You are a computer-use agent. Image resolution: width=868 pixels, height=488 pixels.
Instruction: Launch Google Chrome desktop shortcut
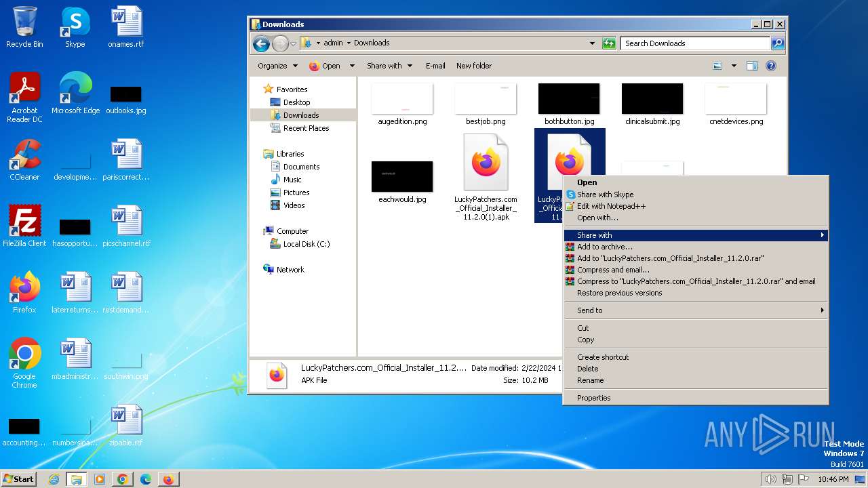[x=24, y=363]
